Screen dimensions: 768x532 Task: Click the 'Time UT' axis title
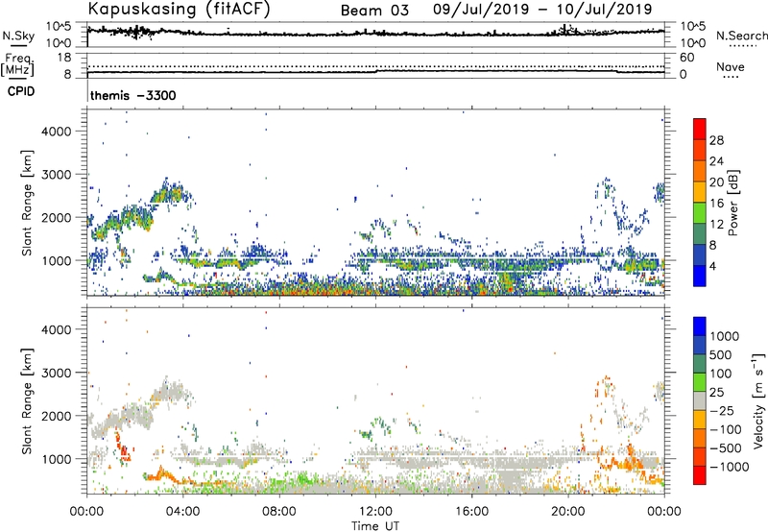coord(375,526)
